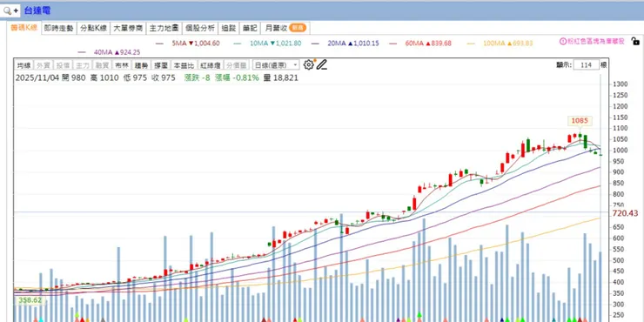Click the display bar count field 114

[586, 65]
